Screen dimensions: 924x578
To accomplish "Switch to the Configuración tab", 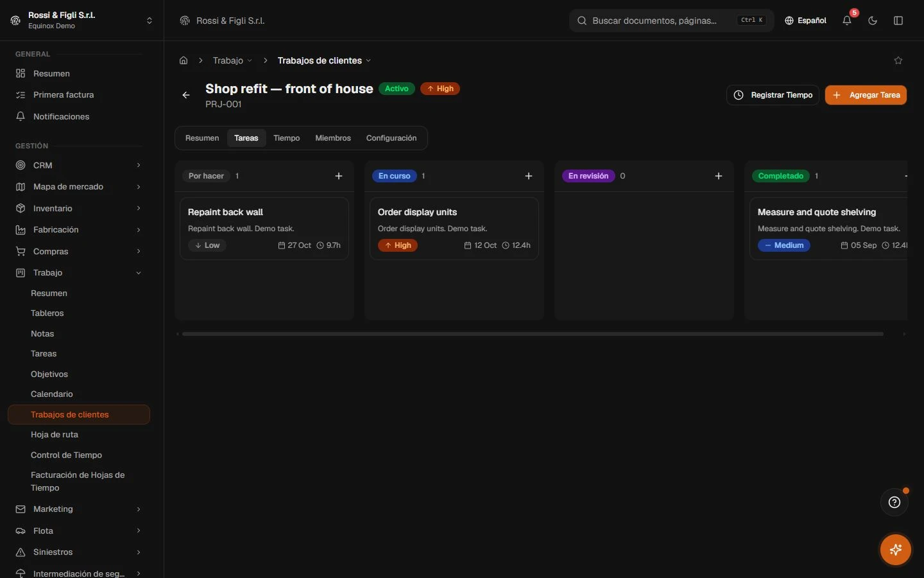I will tap(391, 138).
